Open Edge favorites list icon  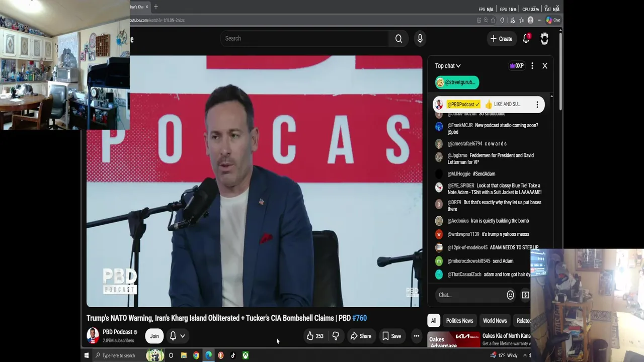pos(521,20)
